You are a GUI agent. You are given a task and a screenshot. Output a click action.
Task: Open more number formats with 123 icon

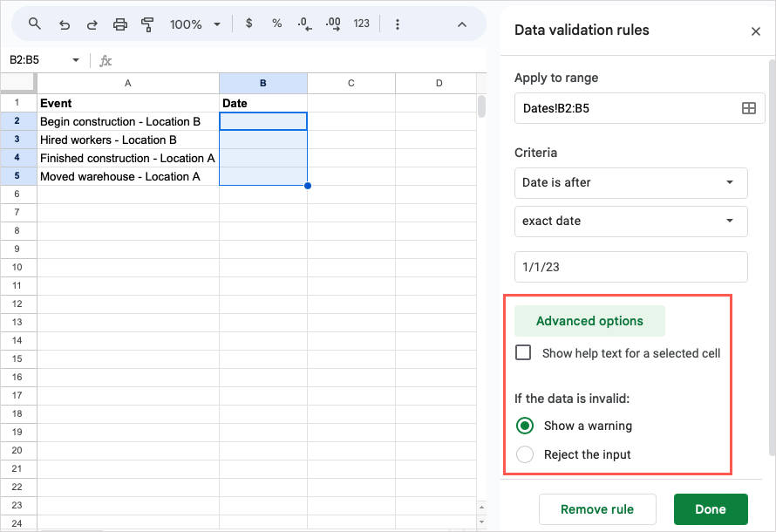[361, 24]
